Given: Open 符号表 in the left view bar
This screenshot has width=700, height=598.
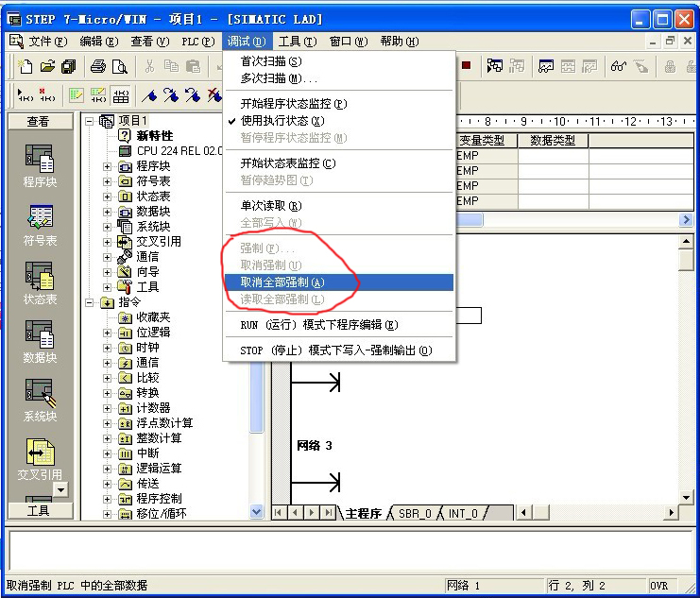Looking at the screenshot, I should pyautogui.click(x=40, y=225).
